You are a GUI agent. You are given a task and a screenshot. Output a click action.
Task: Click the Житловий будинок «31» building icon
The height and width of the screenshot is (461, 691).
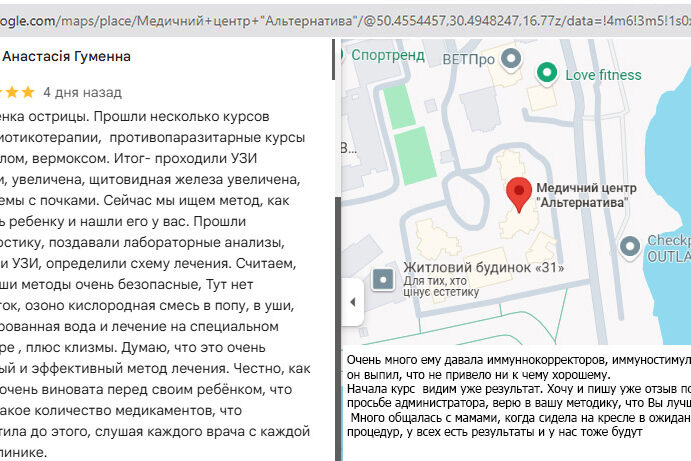[382, 279]
